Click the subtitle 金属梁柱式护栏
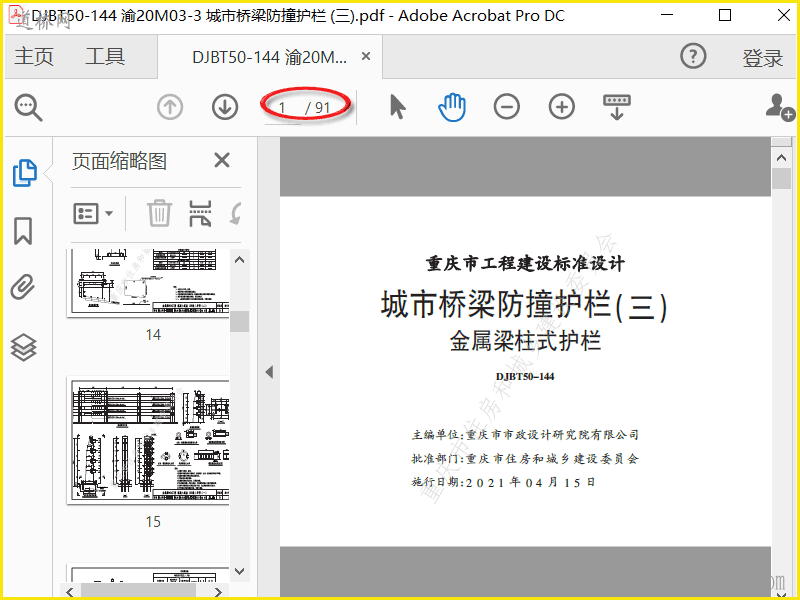 (525, 340)
